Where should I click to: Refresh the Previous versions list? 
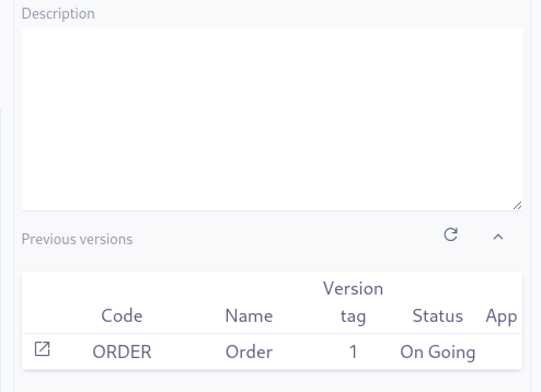[451, 235]
